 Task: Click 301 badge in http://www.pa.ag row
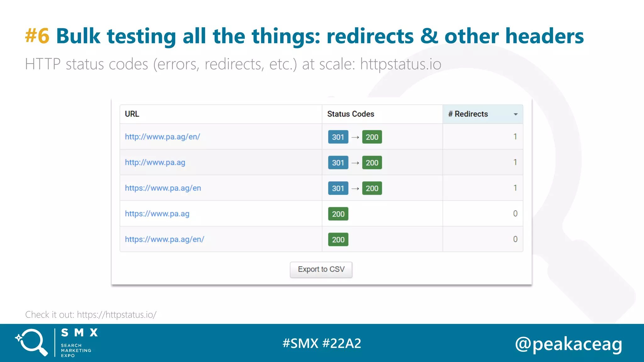pos(338,162)
